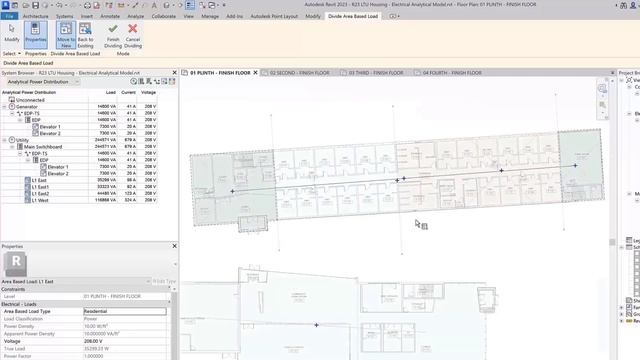Switch to 04 FOURTH - FINISH FLOOR tab

pyautogui.click(x=452, y=73)
